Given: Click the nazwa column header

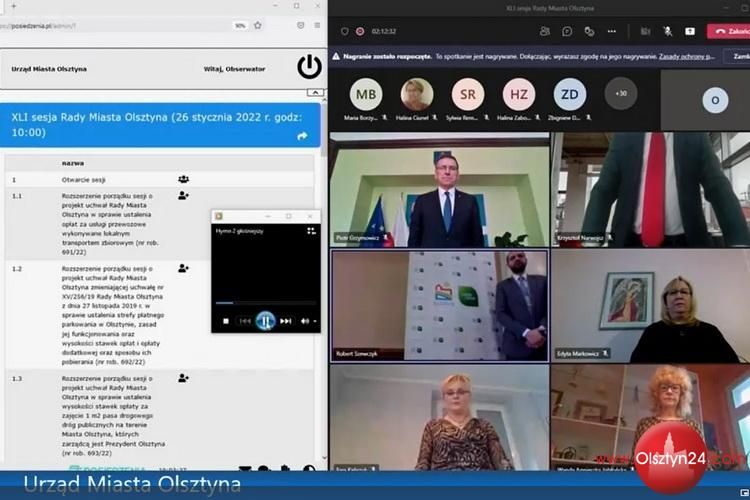Looking at the screenshot, I should (73, 163).
